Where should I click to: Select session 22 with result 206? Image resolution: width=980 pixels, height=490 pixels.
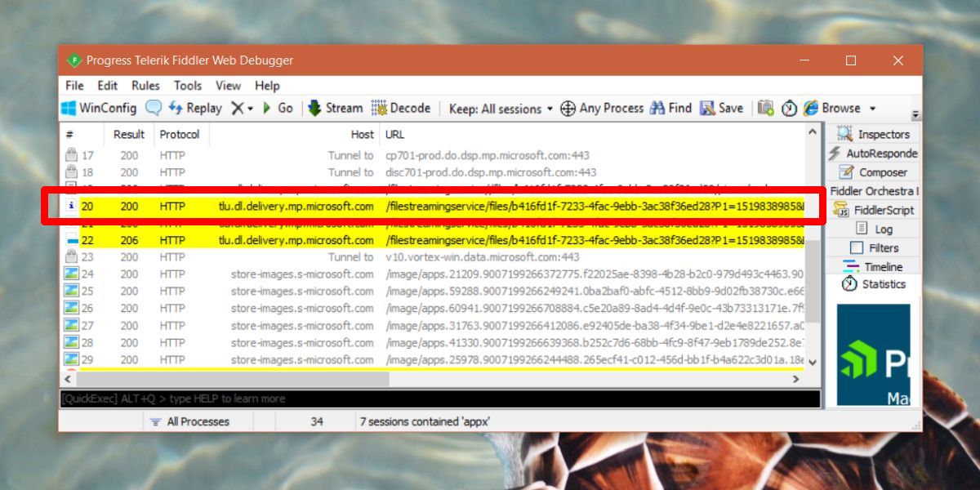pos(433,240)
